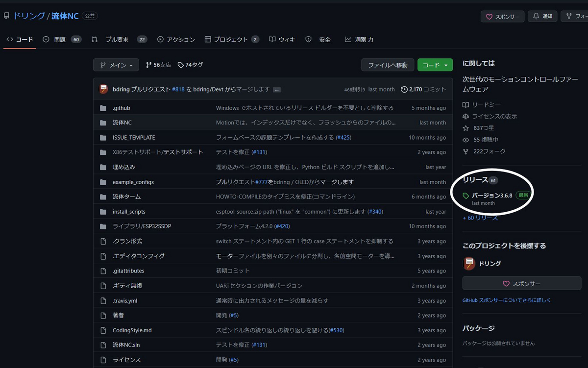Image resolution: width=588 pixels, height=368 pixels.
Task: Open the #777 pull request link
Action: pos(262,182)
